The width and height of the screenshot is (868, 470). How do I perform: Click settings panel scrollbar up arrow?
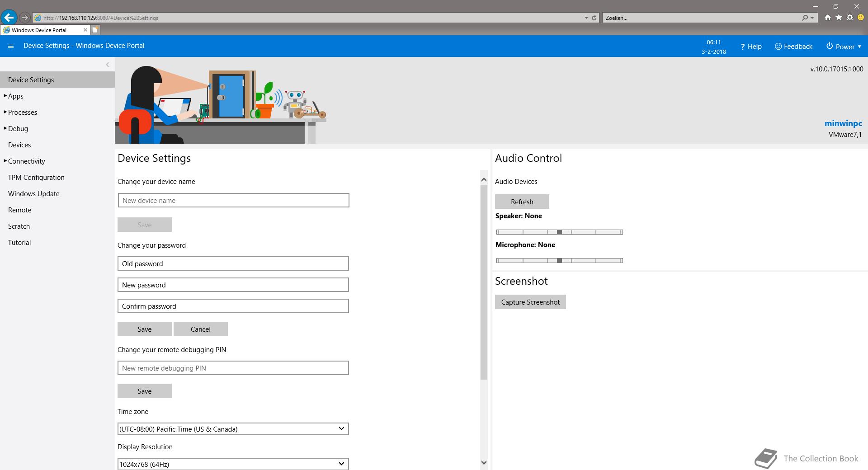click(x=484, y=179)
